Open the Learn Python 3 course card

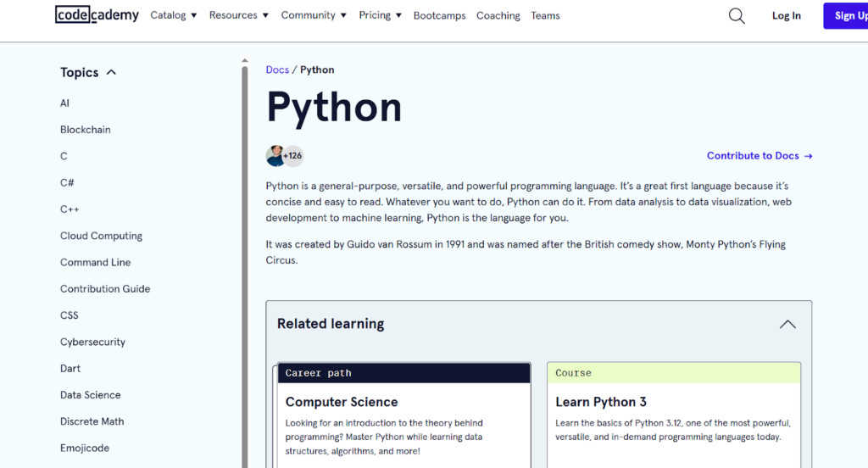(600, 402)
